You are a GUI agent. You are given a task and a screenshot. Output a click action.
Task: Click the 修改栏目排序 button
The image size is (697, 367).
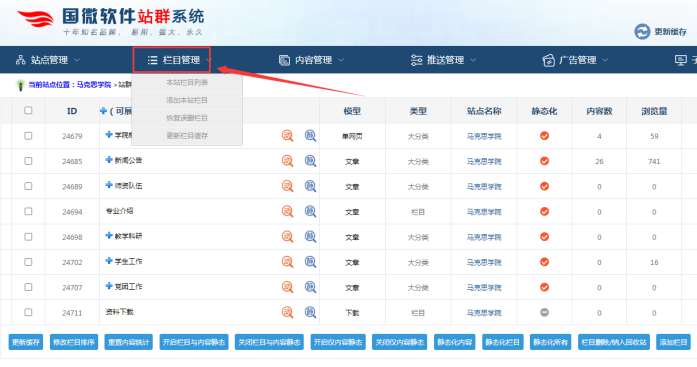coord(74,342)
